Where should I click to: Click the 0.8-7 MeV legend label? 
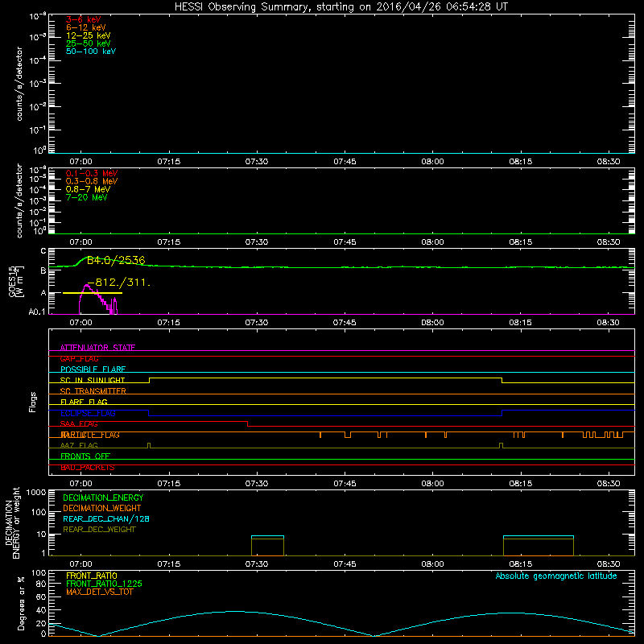(x=88, y=189)
